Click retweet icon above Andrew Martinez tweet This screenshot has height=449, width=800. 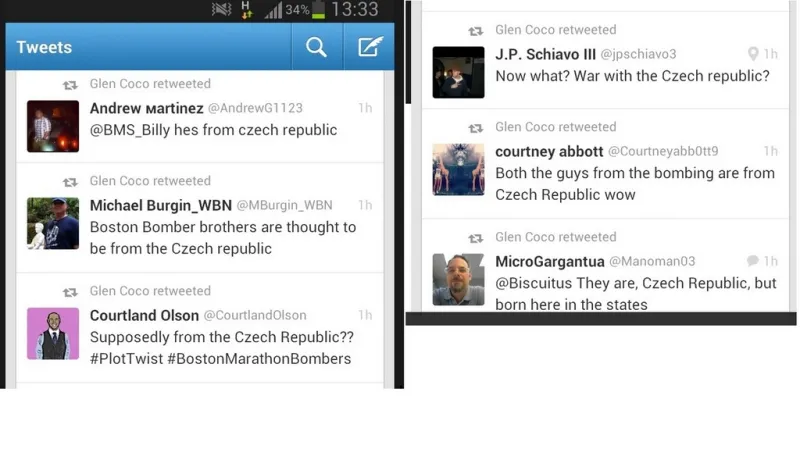70,85
